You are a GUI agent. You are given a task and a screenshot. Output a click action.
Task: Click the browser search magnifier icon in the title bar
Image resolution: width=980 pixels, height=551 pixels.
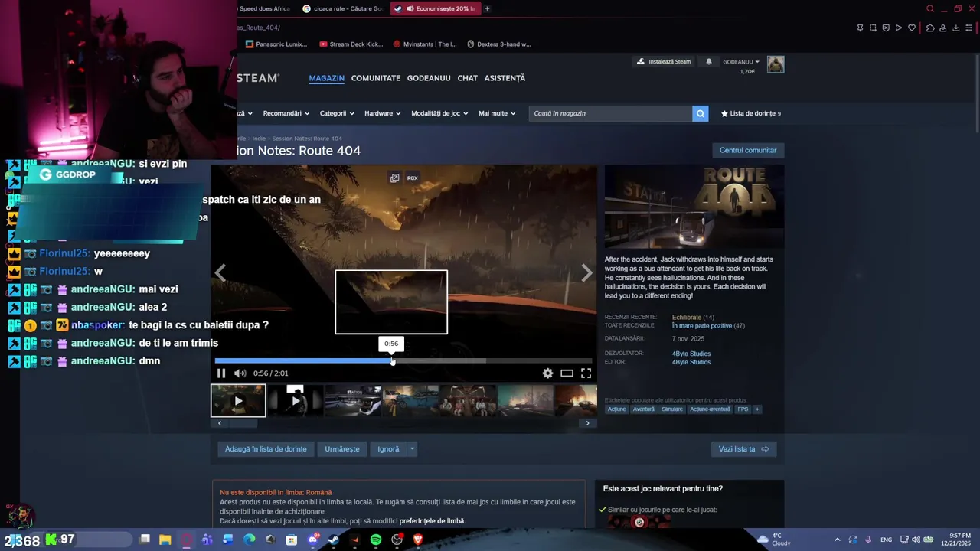coord(930,8)
